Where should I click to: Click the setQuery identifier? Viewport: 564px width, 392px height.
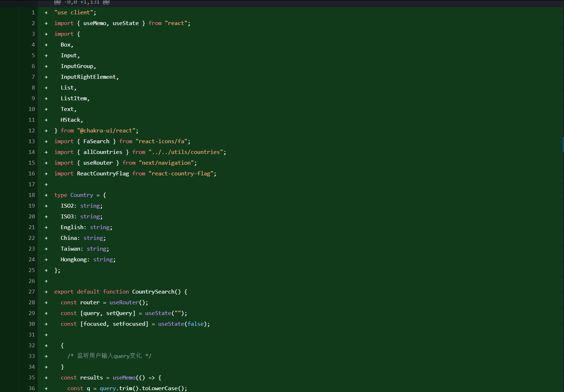pos(119,313)
